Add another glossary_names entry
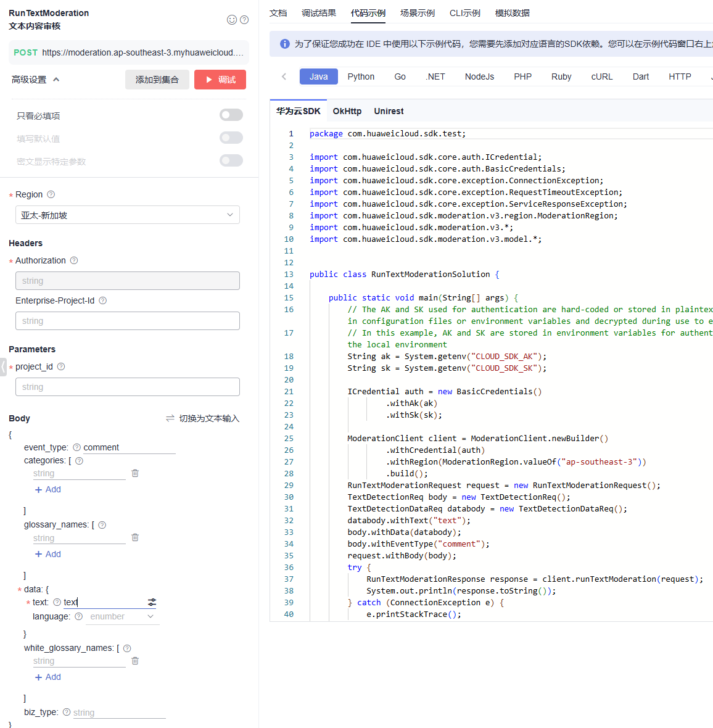This screenshot has width=713, height=728. coord(48,554)
